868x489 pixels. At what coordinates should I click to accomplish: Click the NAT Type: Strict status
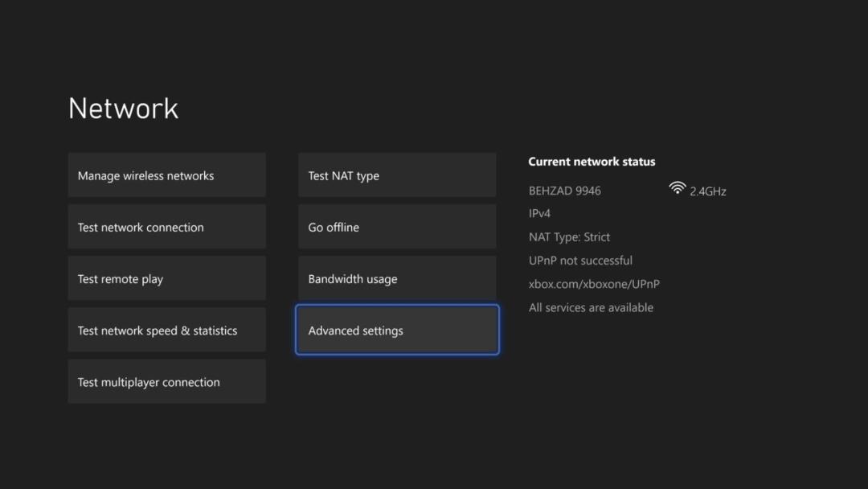pos(569,237)
